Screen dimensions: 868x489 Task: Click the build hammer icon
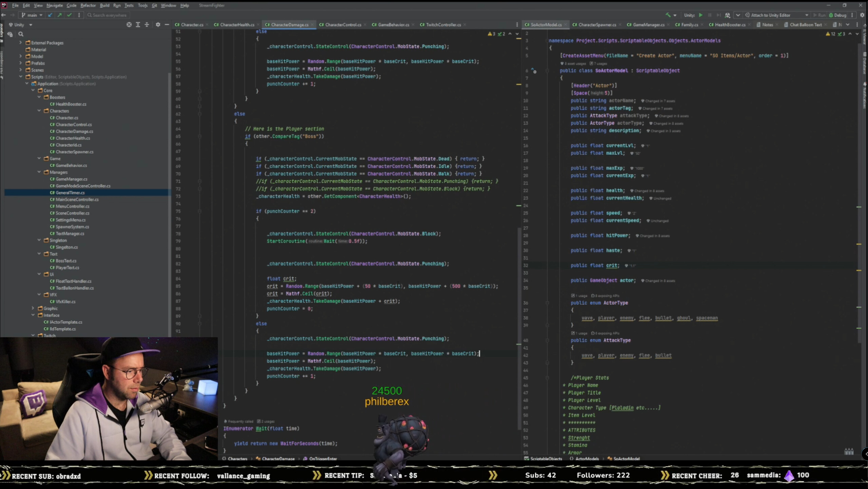tap(668, 15)
